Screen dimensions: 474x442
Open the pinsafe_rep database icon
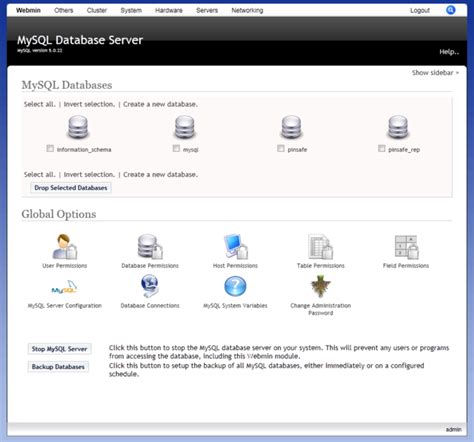pos(398,127)
